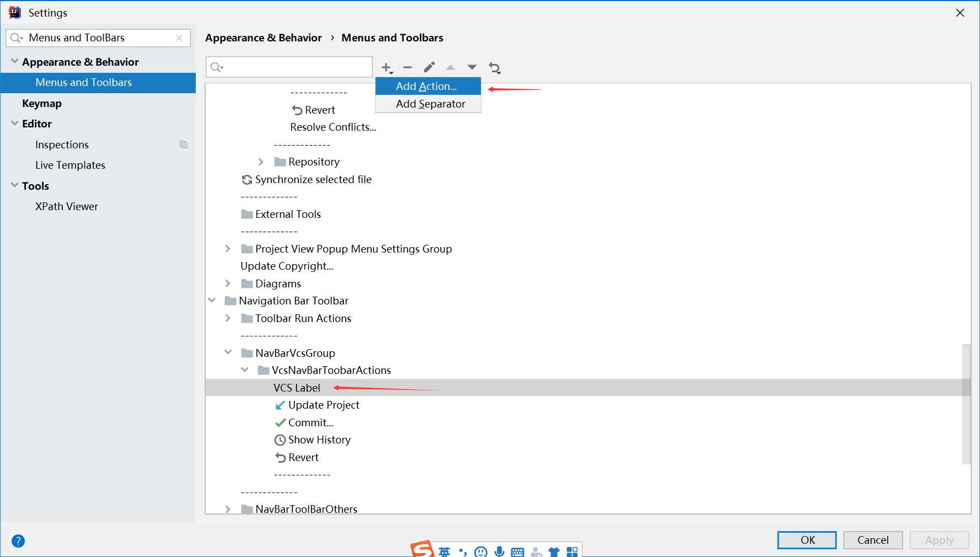Image resolution: width=980 pixels, height=557 pixels.
Task: Expand the NavBarToolBarOthers node
Action: pyautogui.click(x=228, y=509)
